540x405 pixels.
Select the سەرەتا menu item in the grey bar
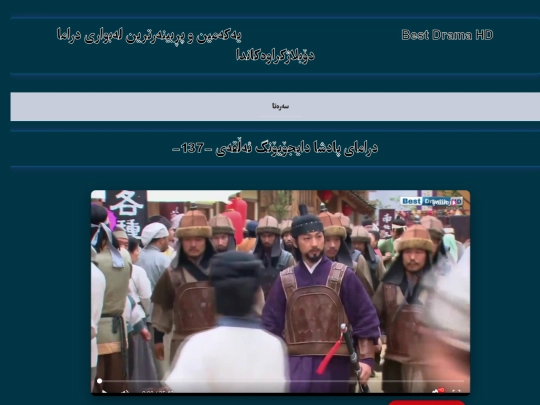280,106
